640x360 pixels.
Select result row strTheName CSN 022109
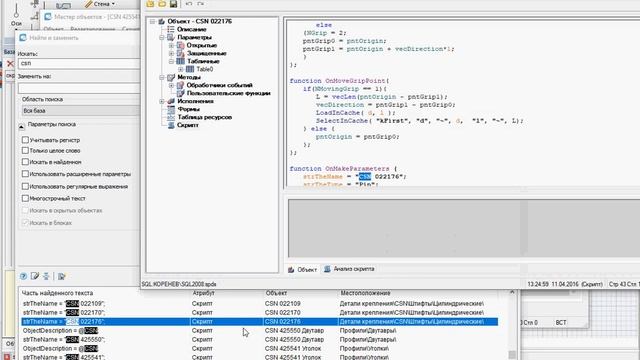259,304
